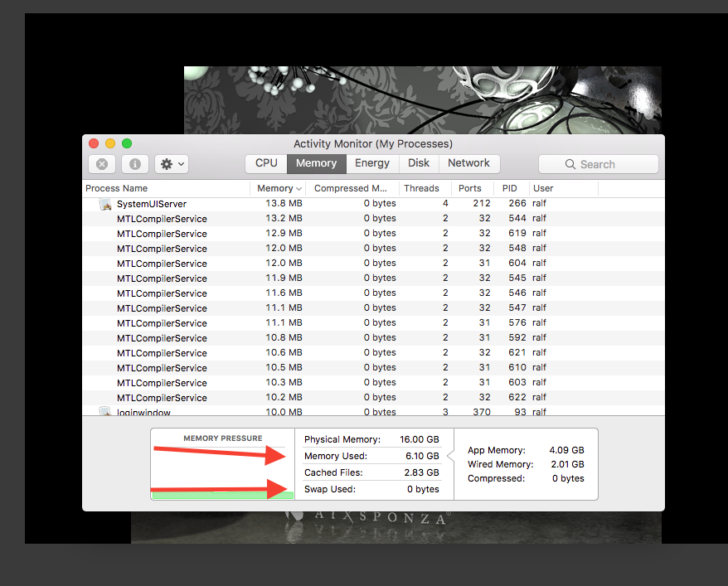This screenshot has width=728, height=586.
Task: Select MTLCompilerService with PID 544
Action: click(x=373, y=219)
